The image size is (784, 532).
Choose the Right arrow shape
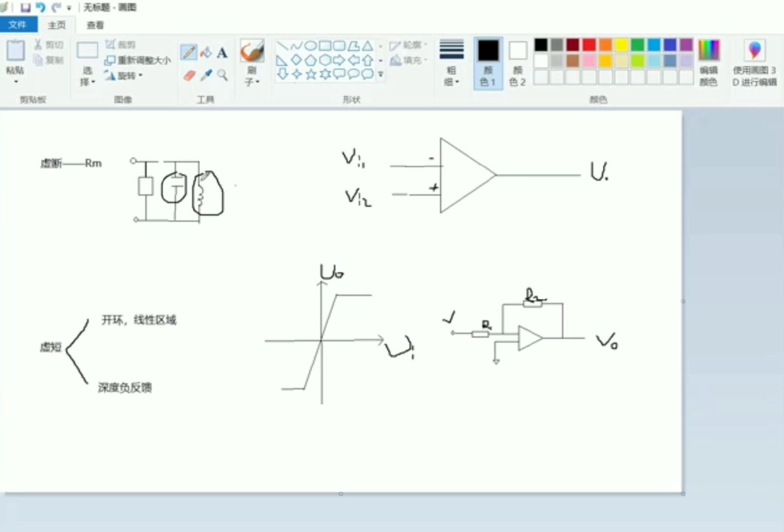point(339,60)
